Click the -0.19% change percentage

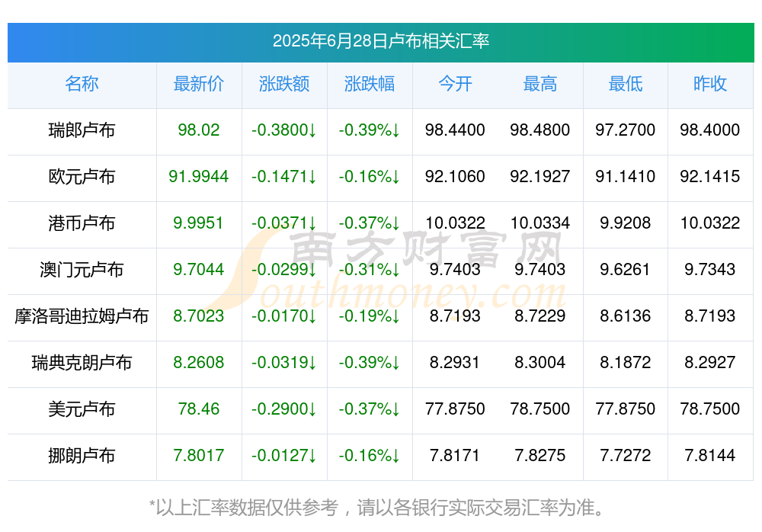point(370,316)
